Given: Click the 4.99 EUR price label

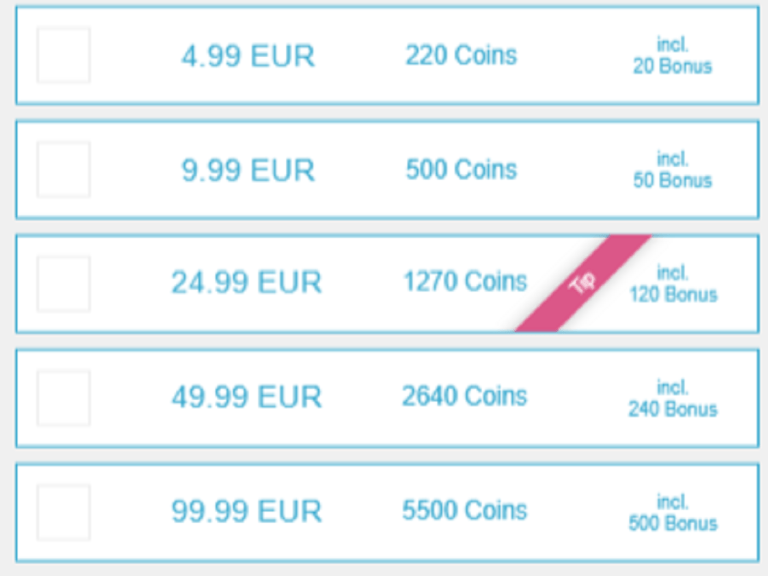Looking at the screenshot, I should coord(248,56).
